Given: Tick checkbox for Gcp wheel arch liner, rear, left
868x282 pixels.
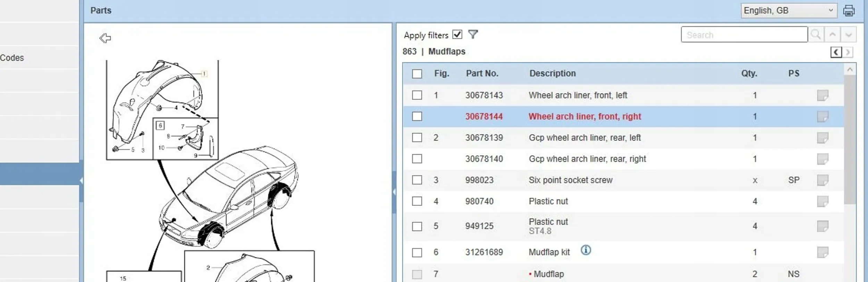Looking at the screenshot, I should click(417, 138).
